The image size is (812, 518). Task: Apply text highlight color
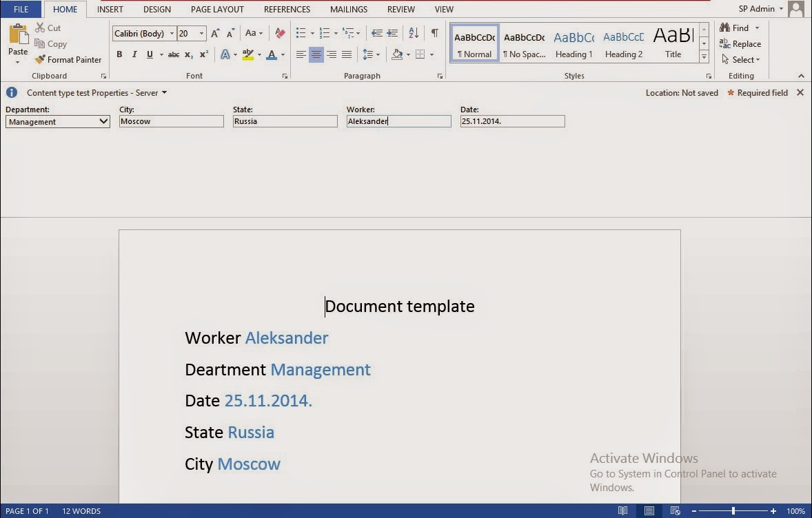tap(250, 54)
